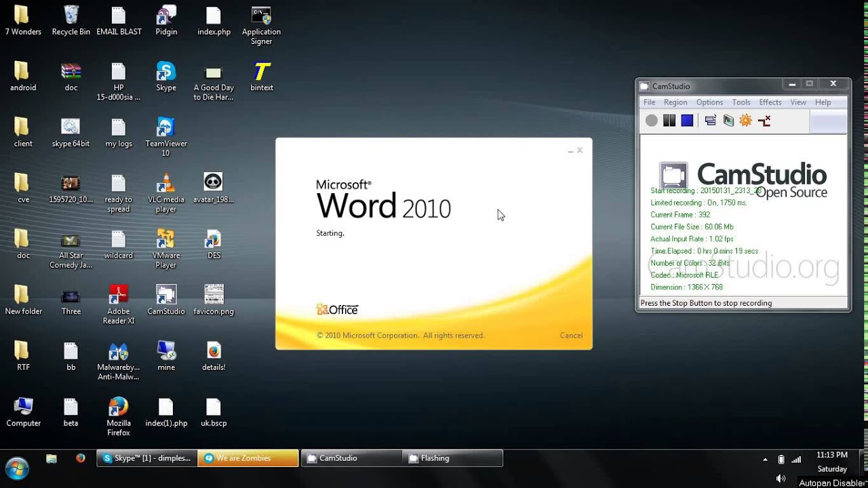Pause the recording in CamStudio toolbar
The image size is (868, 488).
[x=669, y=121]
